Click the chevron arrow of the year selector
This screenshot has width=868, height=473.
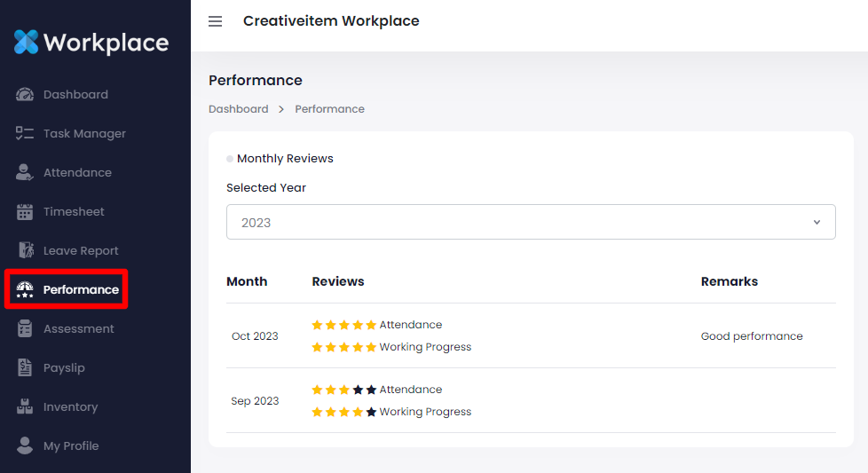click(x=817, y=222)
